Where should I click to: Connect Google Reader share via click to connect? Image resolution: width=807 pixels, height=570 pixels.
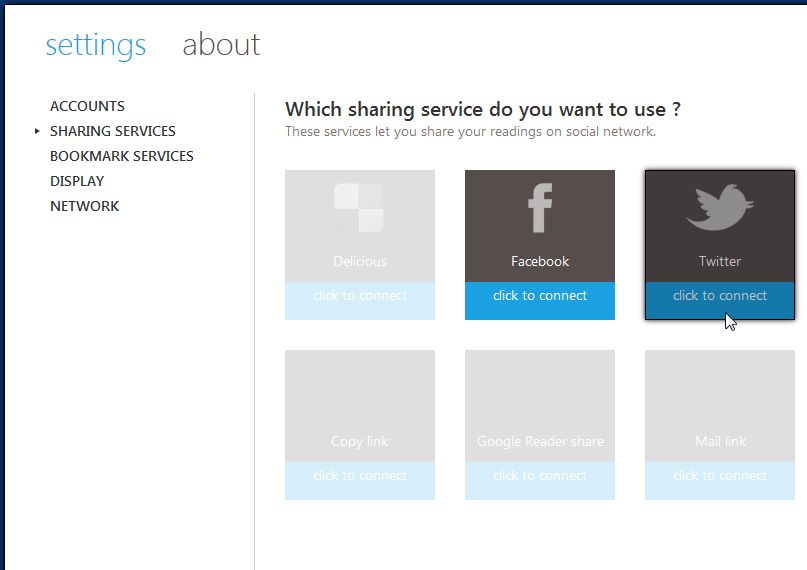point(540,480)
